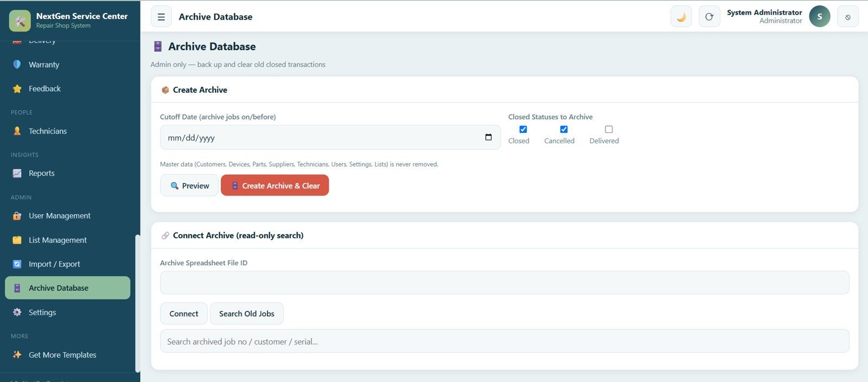Open Reports under Insights
868x382 pixels.
(x=68, y=173)
